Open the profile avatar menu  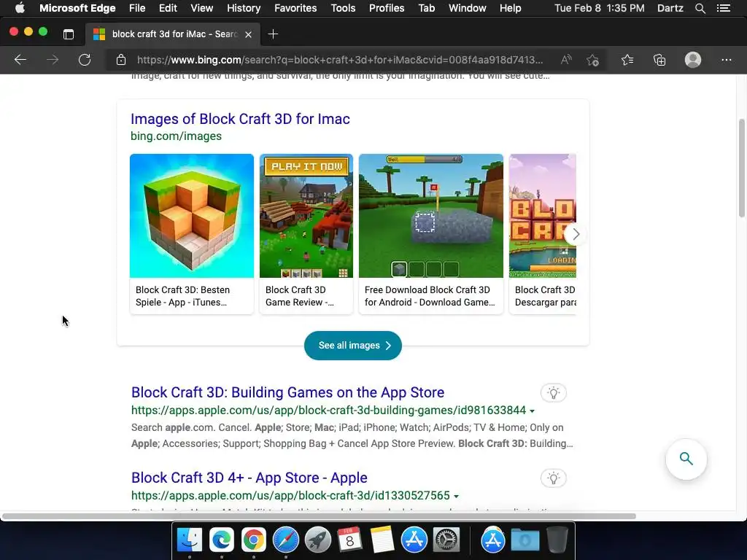693,60
